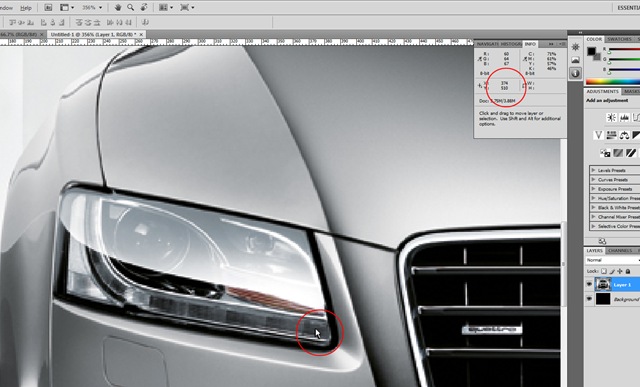
Task: Switch to the Swatches tab
Action: click(x=619, y=39)
